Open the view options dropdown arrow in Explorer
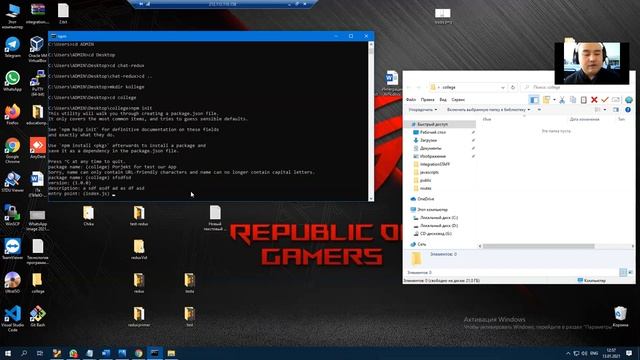The image size is (640, 360). pos(604,110)
